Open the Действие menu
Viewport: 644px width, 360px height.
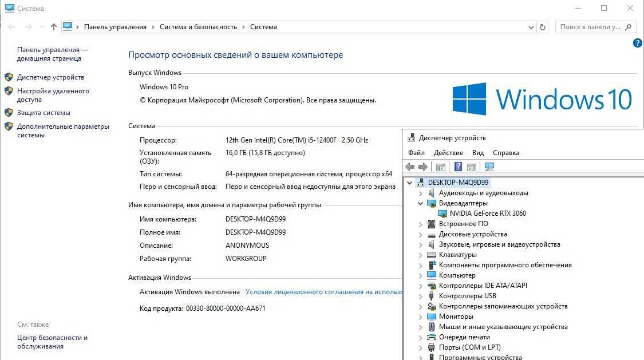(x=448, y=153)
